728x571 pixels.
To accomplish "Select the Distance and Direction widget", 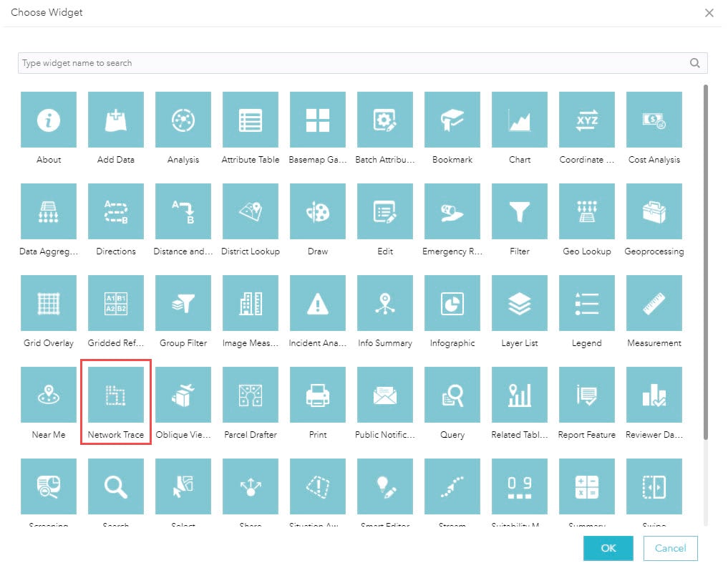I will click(x=183, y=211).
